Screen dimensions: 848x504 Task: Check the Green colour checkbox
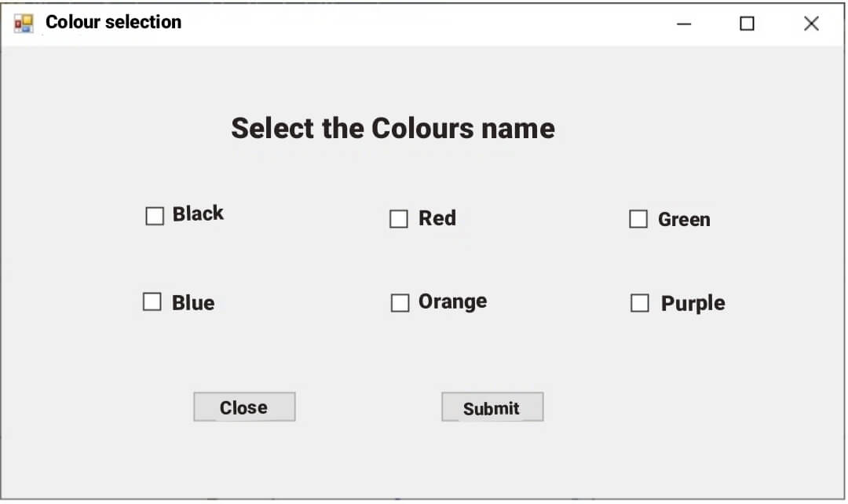click(638, 219)
